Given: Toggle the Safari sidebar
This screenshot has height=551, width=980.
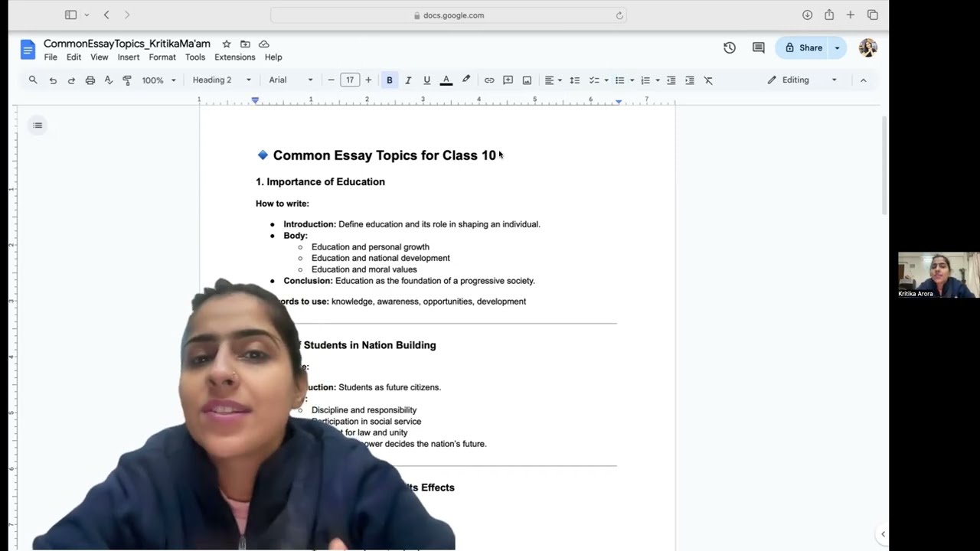Looking at the screenshot, I should click(70, 15).
